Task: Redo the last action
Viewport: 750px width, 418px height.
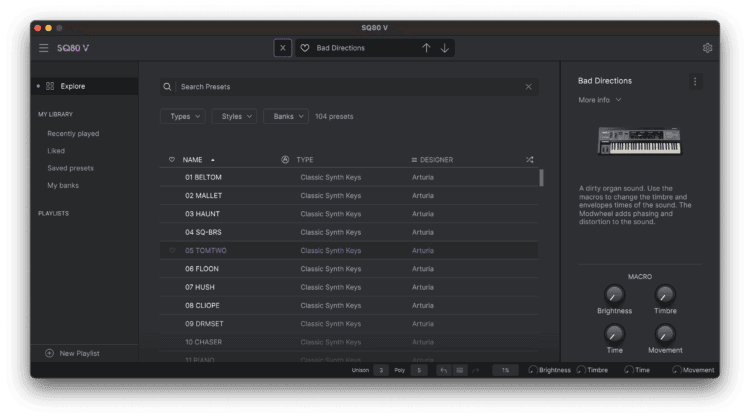Action: (x=475, y=370)
